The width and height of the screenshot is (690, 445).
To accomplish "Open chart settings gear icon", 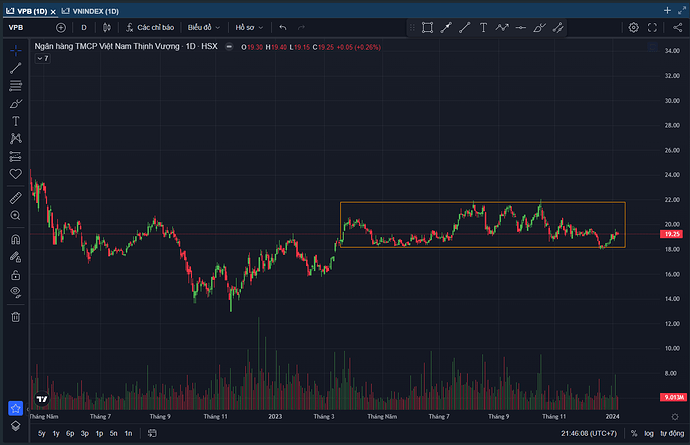I will [633, 28].
